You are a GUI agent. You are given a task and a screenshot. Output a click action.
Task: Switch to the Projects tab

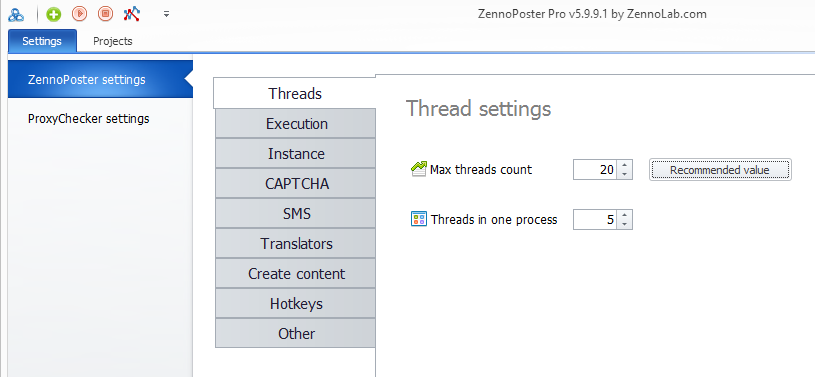tap(113, 41)
